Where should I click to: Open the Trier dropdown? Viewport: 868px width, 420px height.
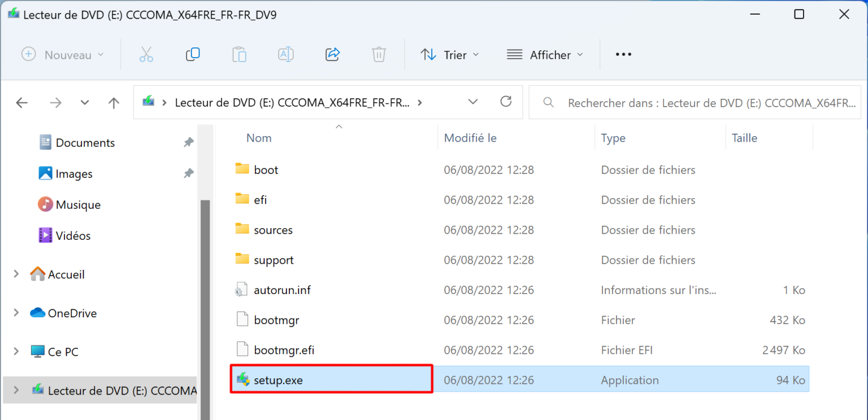449,54
